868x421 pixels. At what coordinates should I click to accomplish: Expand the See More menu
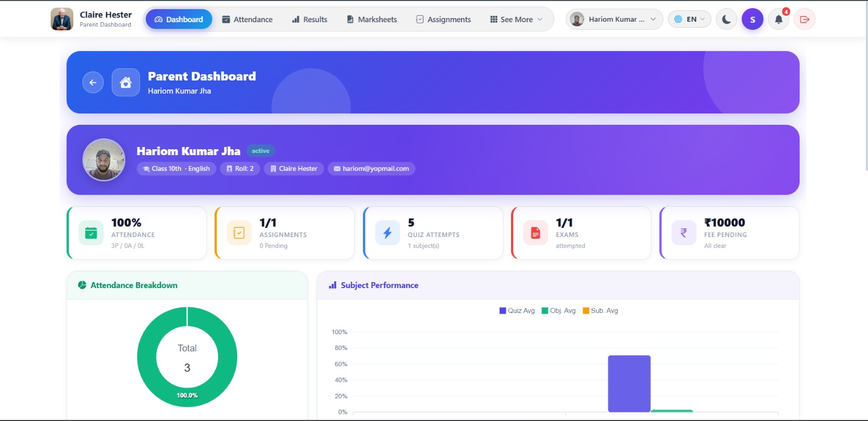point(516,20)
